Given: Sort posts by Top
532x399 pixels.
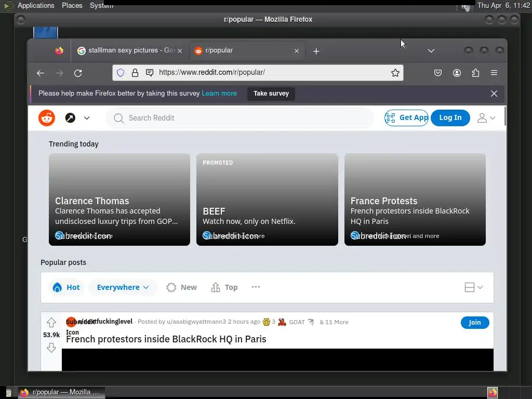Looking at the screenshot, I should coord(224,287).
